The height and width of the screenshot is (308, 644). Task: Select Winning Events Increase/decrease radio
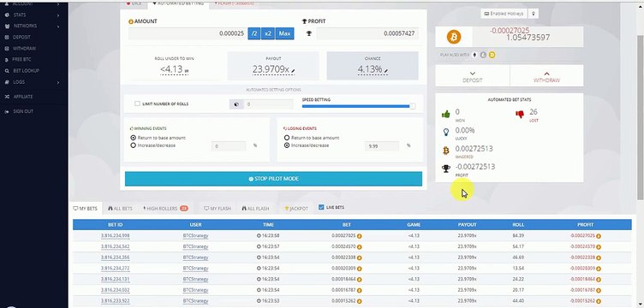click(x=133, y=145)
